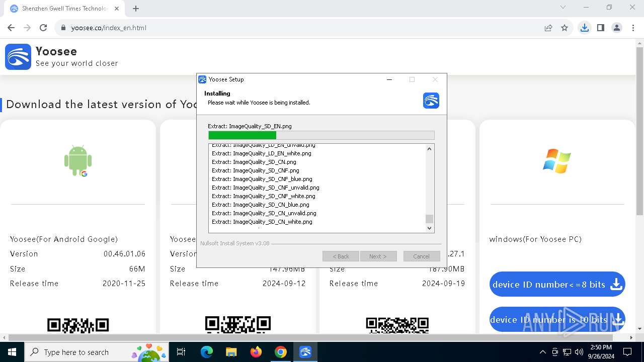Bookmark this tab with the star icon
The height and width of the screenshot is (362, 644).
(x=565, y=28)
